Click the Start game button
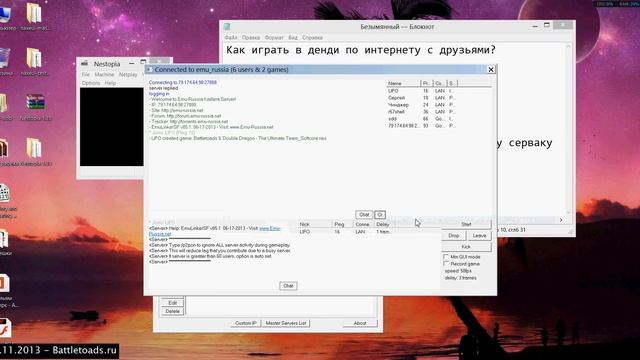 [466, 224]
